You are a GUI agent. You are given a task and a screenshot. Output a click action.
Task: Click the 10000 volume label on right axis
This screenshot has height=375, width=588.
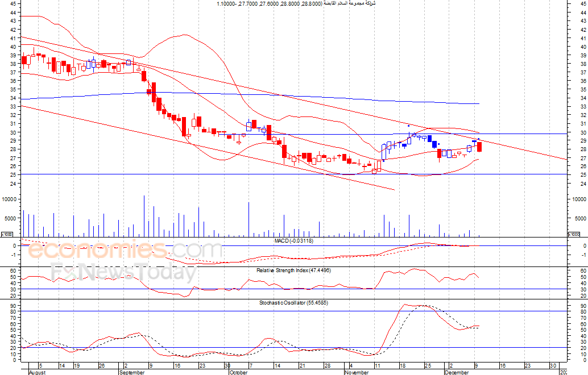pos(578,199)
